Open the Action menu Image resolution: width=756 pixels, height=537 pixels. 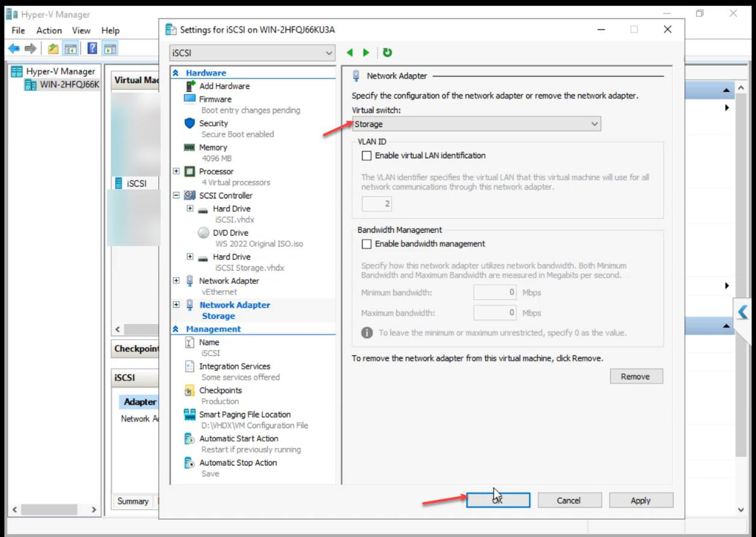click(x=49, y=30)
